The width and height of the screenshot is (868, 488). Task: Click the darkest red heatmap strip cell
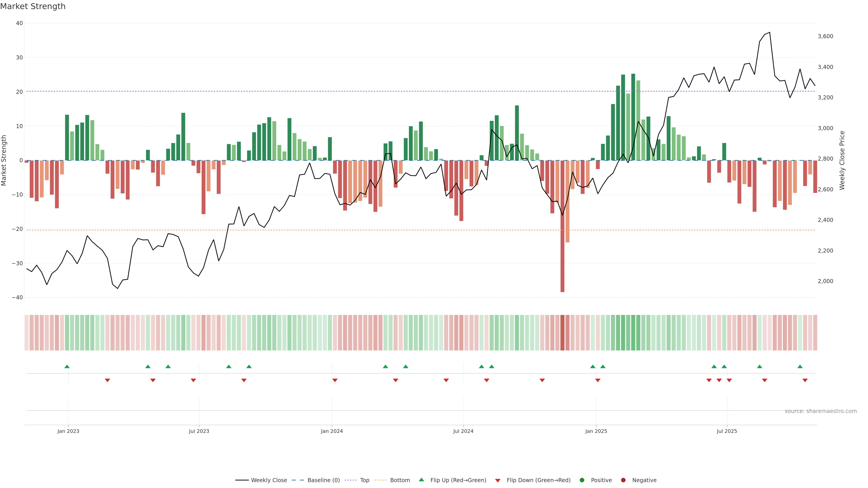(562, 333)
